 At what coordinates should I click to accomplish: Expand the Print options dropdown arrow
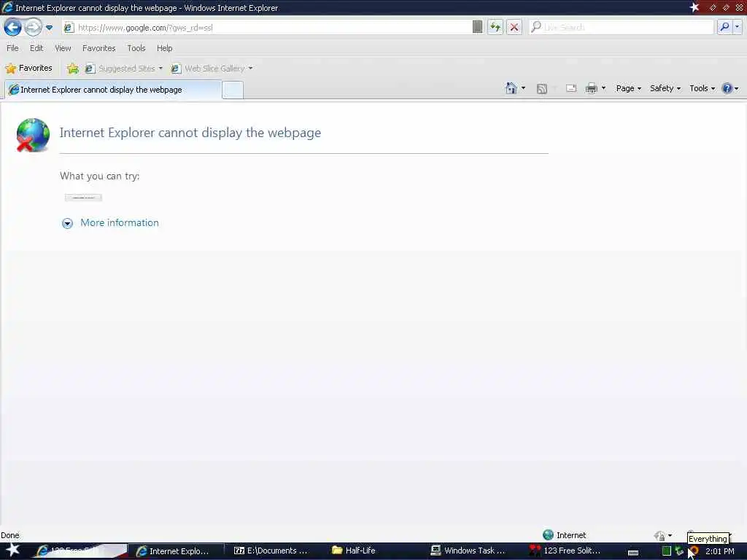(603, 88)
